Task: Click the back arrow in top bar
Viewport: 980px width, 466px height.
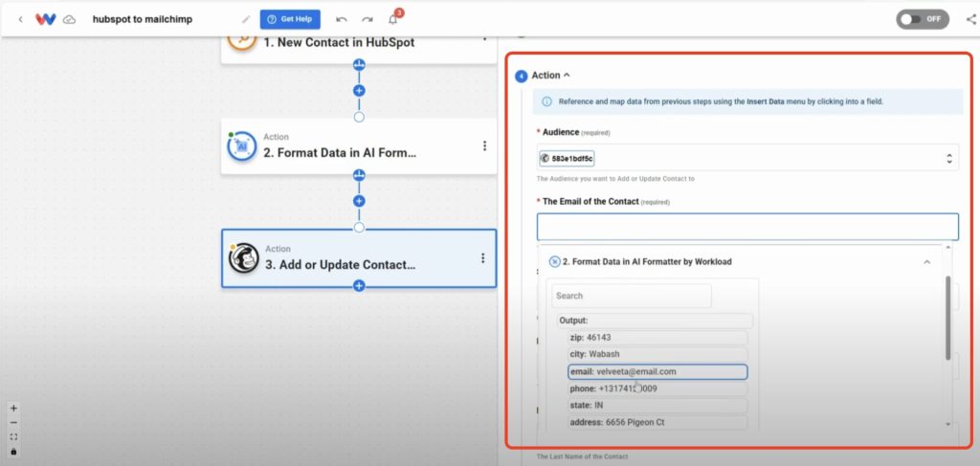Action: (20, 19)
